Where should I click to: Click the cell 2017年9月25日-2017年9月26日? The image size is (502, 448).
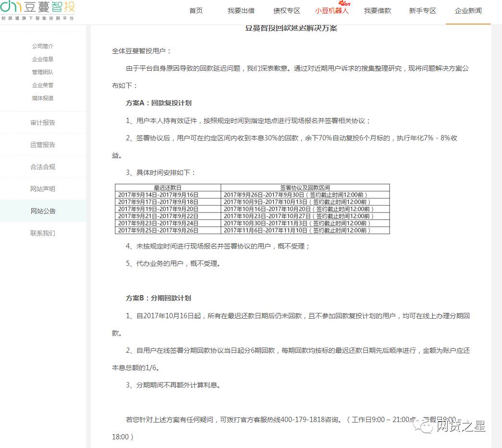tap(168, 230)
